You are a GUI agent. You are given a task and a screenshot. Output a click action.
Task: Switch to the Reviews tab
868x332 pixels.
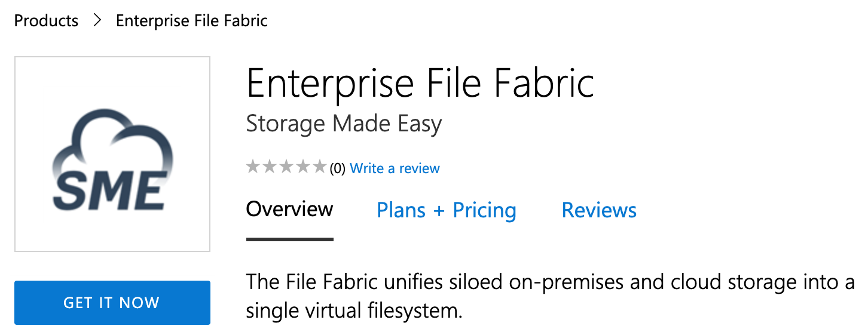599,210
